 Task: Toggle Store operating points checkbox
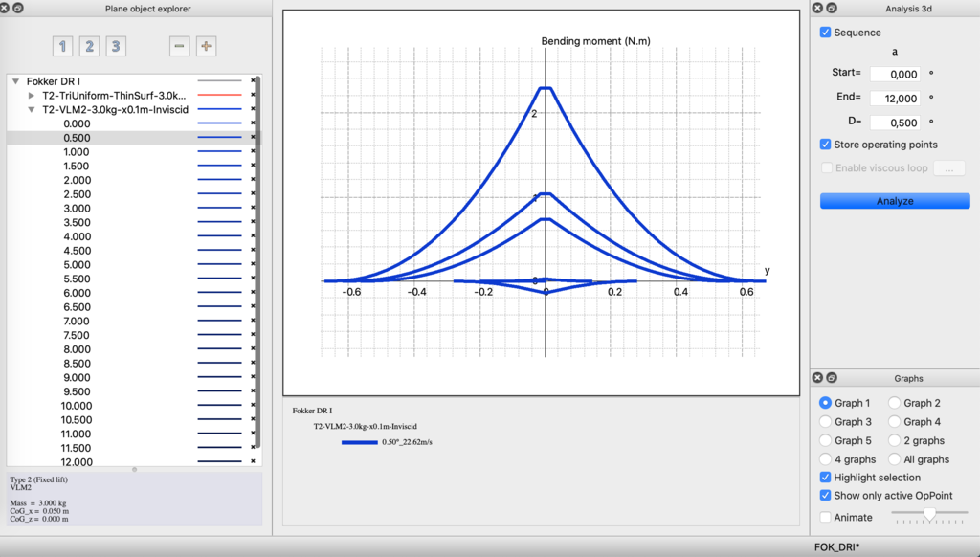click(x=826, y=145)
